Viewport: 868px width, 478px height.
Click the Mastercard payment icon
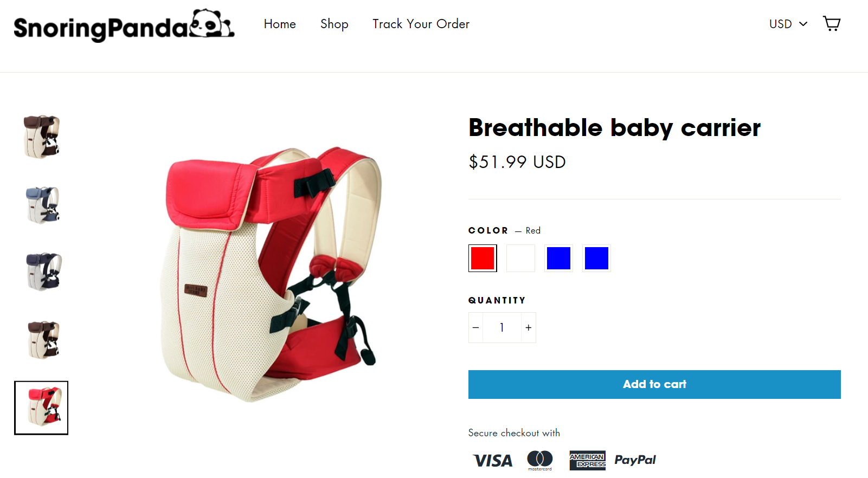pos(540,461)
